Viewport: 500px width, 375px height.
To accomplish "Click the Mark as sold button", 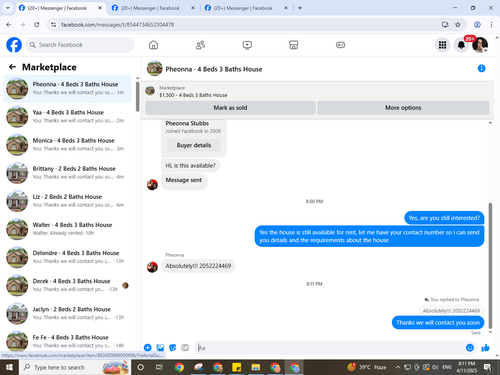I will 230,108.
